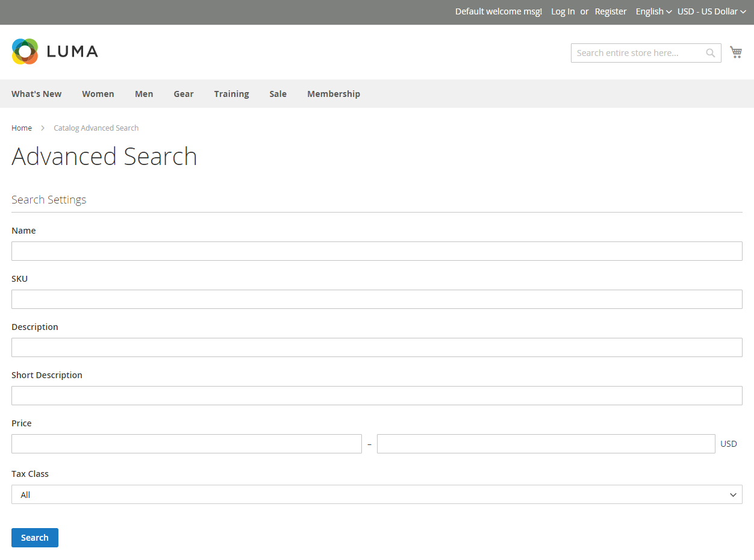Click inside the SKU input field
754x560 pixels.
click(x=377, y=299)
